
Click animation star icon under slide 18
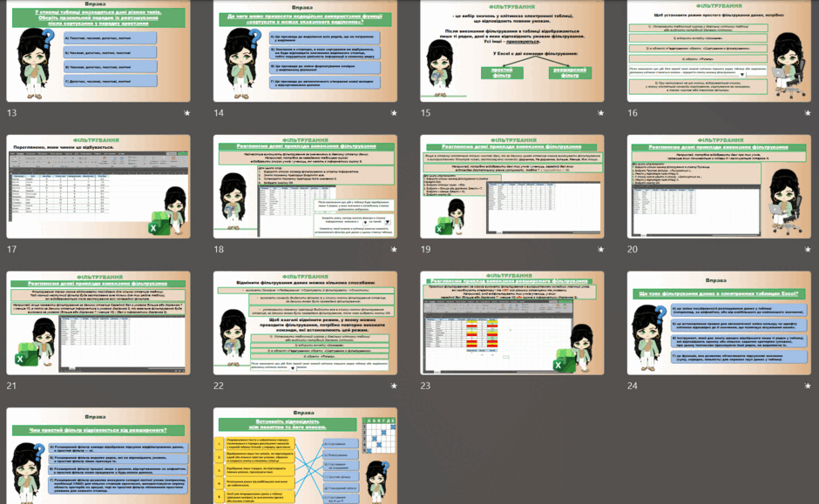tap(394, 250)
